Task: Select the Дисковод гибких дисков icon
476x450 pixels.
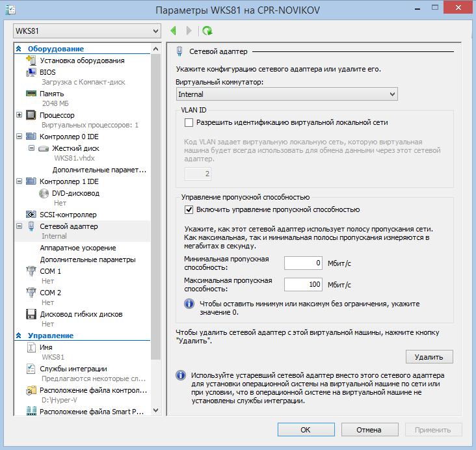Action: pos(31,314)
